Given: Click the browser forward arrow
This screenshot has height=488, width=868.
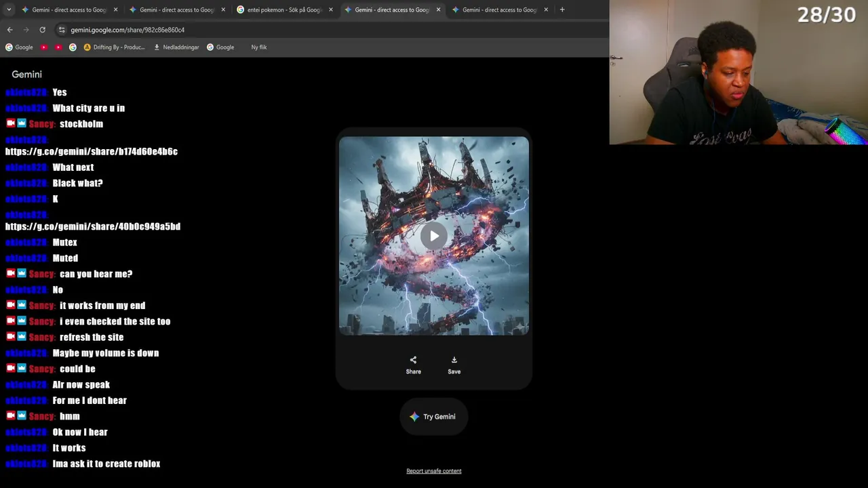Looking at the screenshot, I should pos(26,30).
